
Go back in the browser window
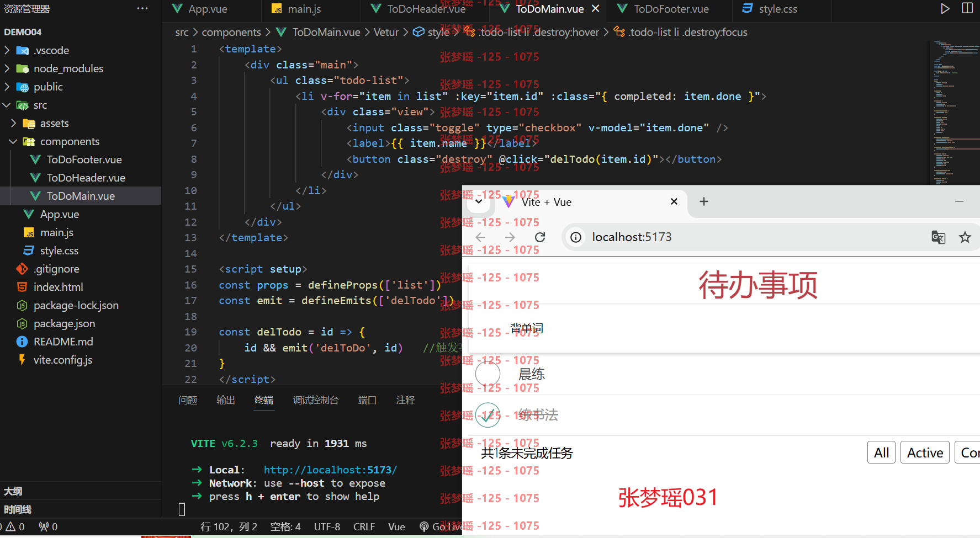[480, 237]
